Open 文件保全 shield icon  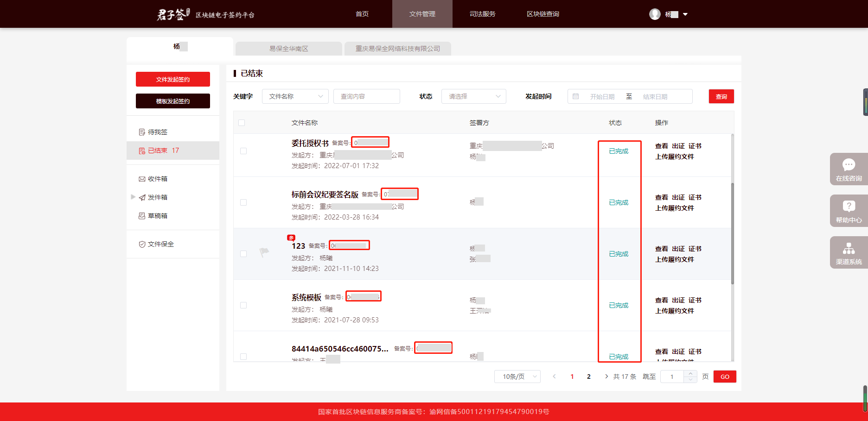point(142,244)
